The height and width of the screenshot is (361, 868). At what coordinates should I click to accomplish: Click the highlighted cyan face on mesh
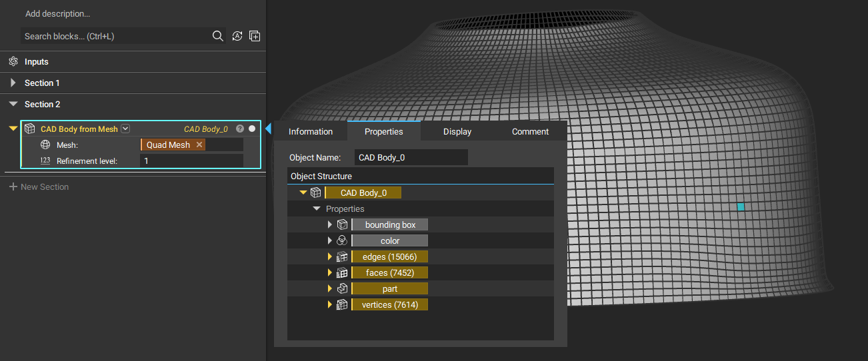click(x=741, y=207)
